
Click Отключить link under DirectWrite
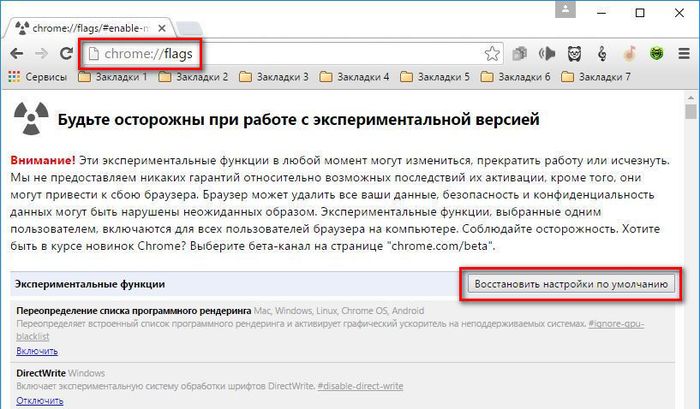pos(40,401)
